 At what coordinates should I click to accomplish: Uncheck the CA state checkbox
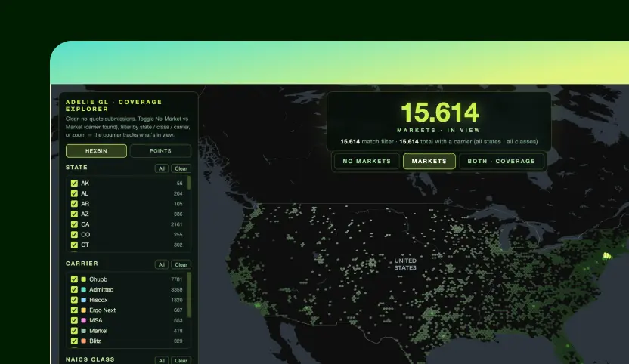pyautogui.click(x=74, y=224)
